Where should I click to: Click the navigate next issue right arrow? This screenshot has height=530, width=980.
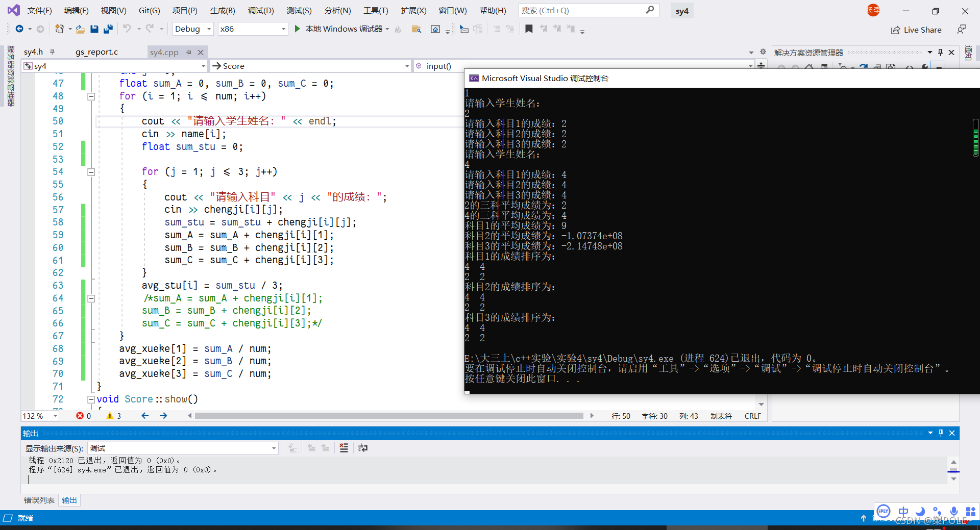pyautogui.click(x=163, y=416)
